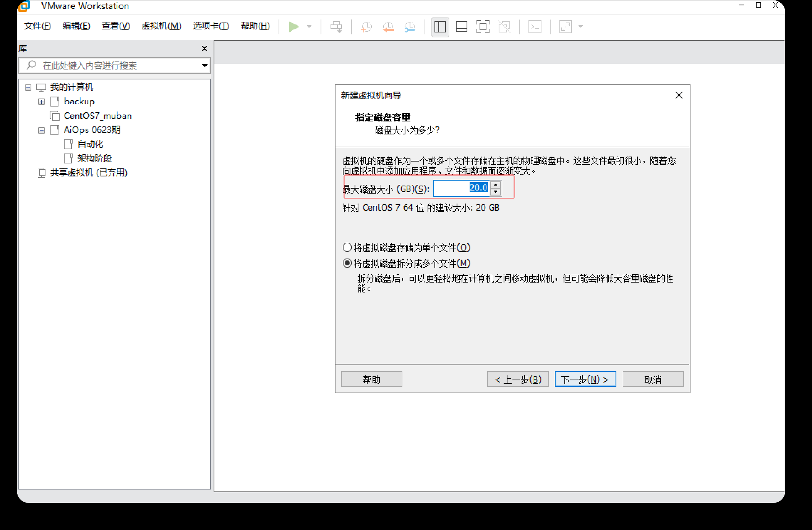The width and height of the screenshot is (812, 530).
Task: Open the library search dropdown arrow
Action: 205,66
